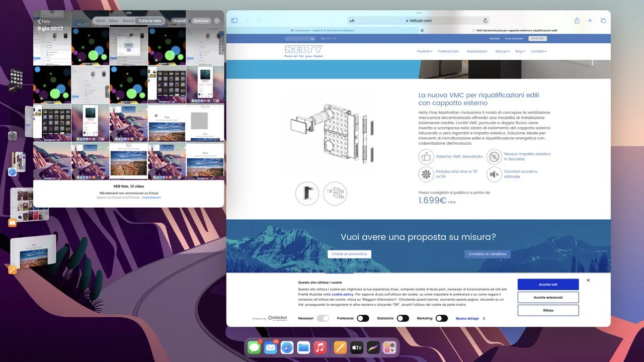
Task: Expand the Blog dropdown menu
Action: pos(519,51)
